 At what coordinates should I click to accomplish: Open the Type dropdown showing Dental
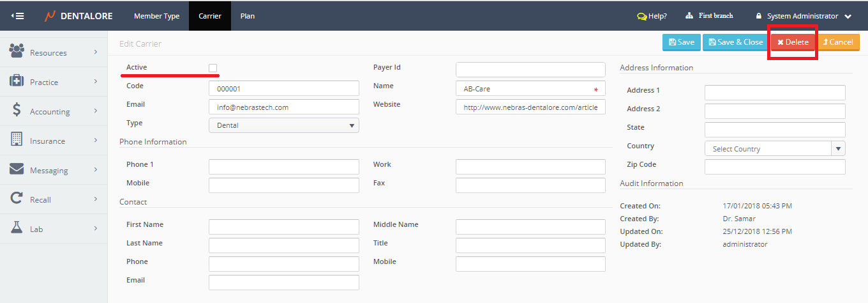(284, 125)
